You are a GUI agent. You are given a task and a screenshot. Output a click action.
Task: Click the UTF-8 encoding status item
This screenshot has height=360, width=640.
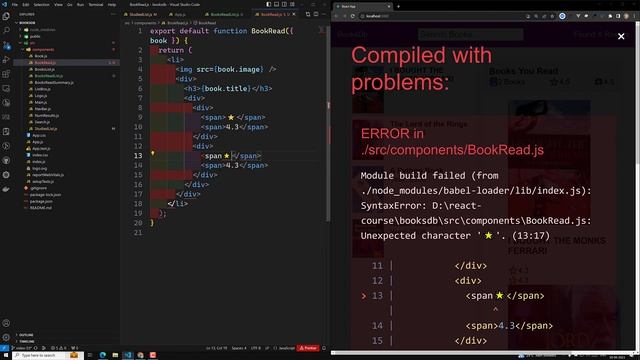(x=256, y=348)
